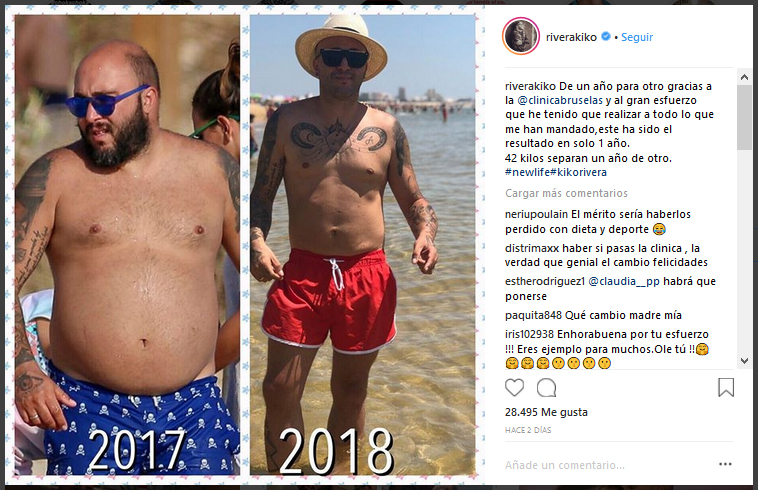Open riverakiko profile from the header username
Viewport: 758px width, 490px height.
[571, 37]
